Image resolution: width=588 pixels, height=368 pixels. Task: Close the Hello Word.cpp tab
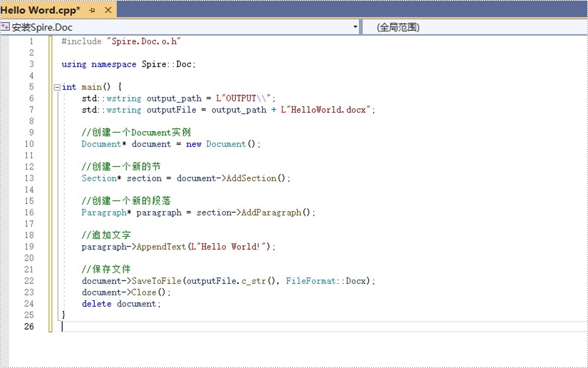[x=108, y=10]
